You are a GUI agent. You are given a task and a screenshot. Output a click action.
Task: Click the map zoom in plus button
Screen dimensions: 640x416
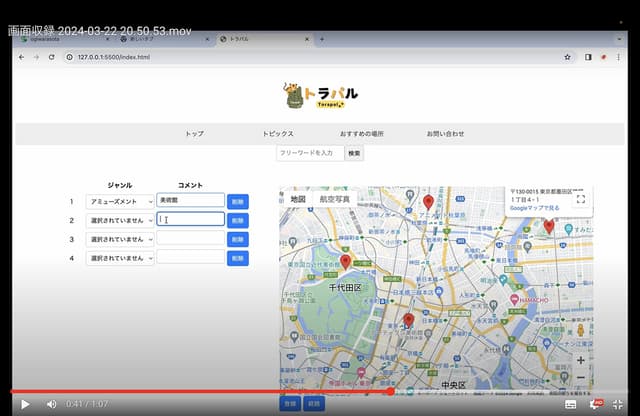click(x=580, y=359)
